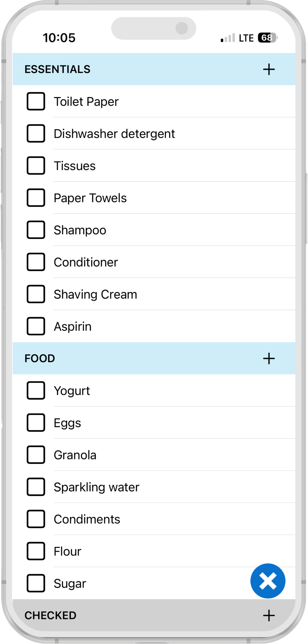This screenshot has height=644, width=308.
Task: Toggle the Aspirin checkbox
Action: click(36, 326)
